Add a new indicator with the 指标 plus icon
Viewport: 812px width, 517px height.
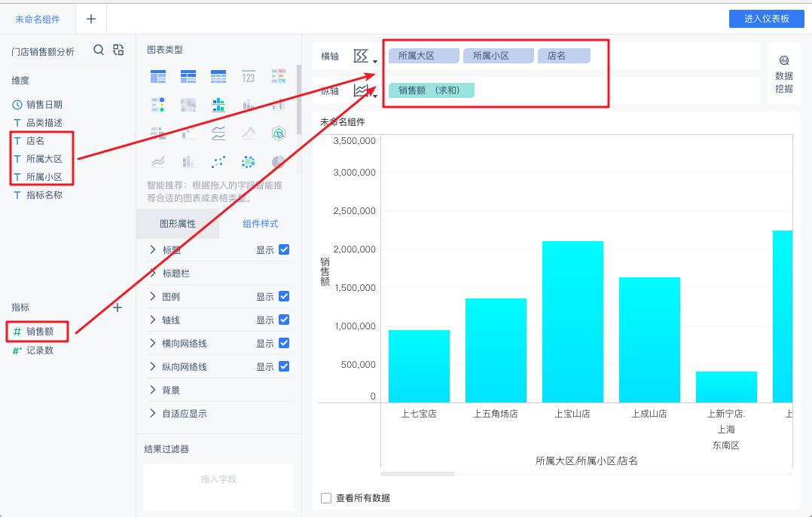[118, 307]
